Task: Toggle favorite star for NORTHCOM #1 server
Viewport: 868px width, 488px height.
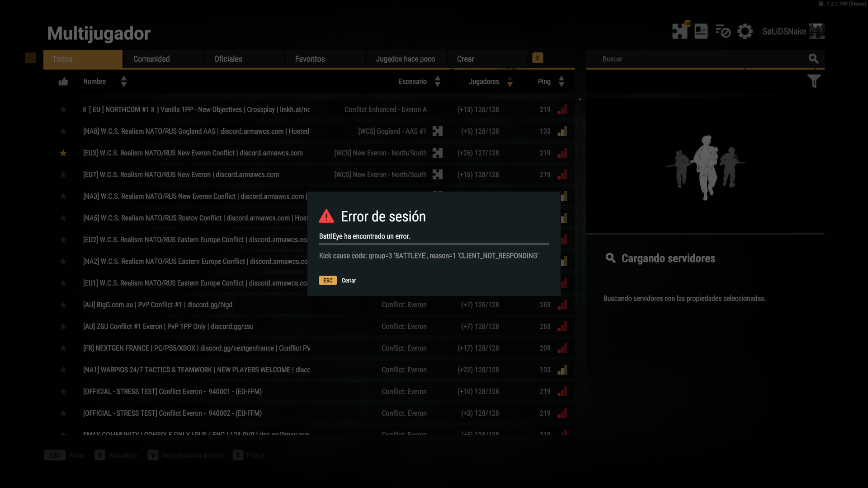Action: (x=63, y=110)
